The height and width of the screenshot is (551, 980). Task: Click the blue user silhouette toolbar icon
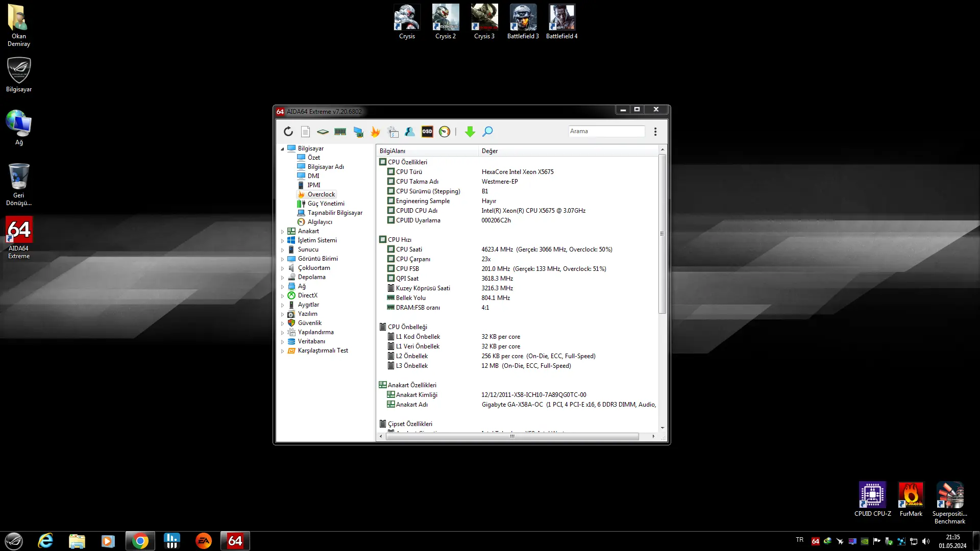tap(409, 132)
